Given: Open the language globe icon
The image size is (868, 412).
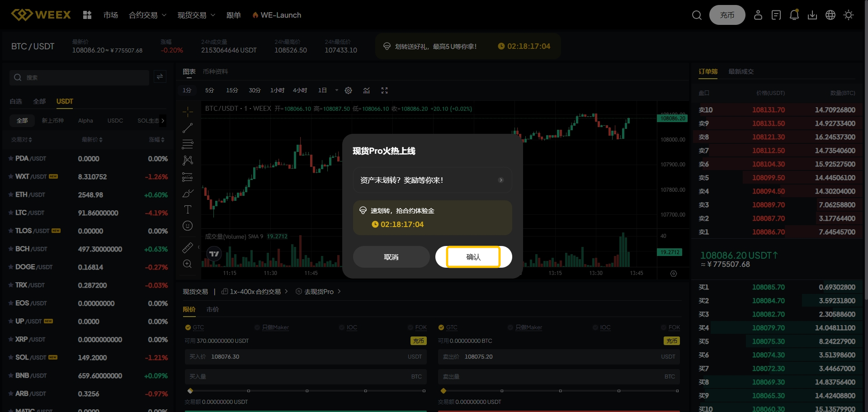Looking at the screenshot, I should [830, 15].
